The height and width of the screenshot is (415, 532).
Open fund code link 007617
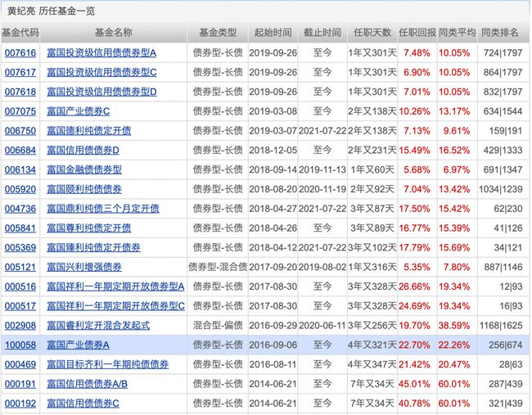coord(20,72)
